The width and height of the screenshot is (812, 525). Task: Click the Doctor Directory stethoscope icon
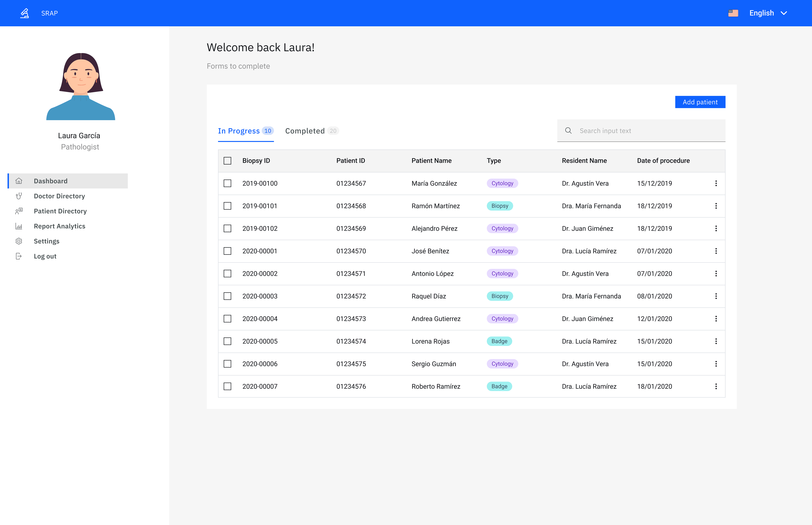19,196
